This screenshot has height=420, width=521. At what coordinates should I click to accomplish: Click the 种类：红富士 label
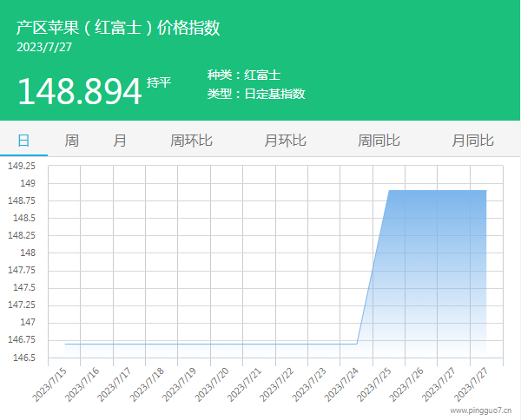[244, 75]
